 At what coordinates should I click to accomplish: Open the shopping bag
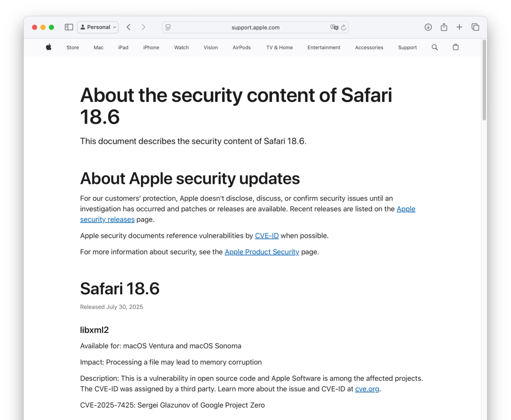click(x=456, y=47)
